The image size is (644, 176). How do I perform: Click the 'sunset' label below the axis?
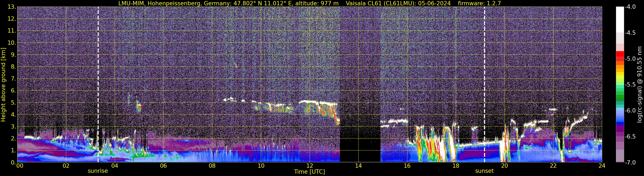[484, 171]
